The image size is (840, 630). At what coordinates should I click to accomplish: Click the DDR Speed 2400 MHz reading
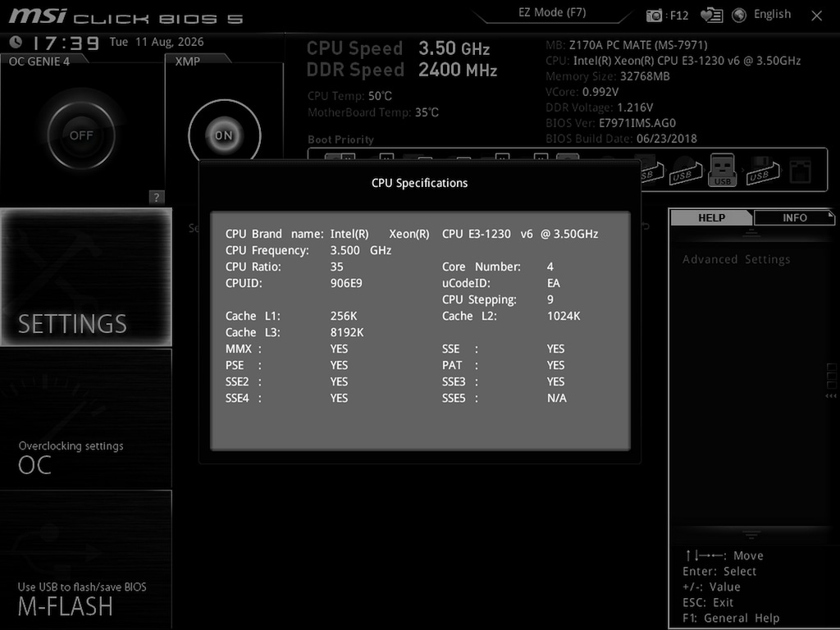point(402,70)
